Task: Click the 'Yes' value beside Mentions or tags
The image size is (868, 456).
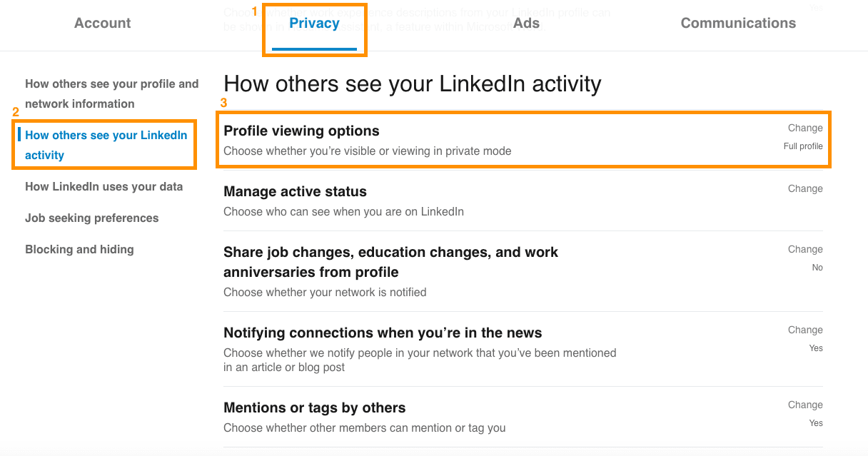Action: [x=816, y=422]
